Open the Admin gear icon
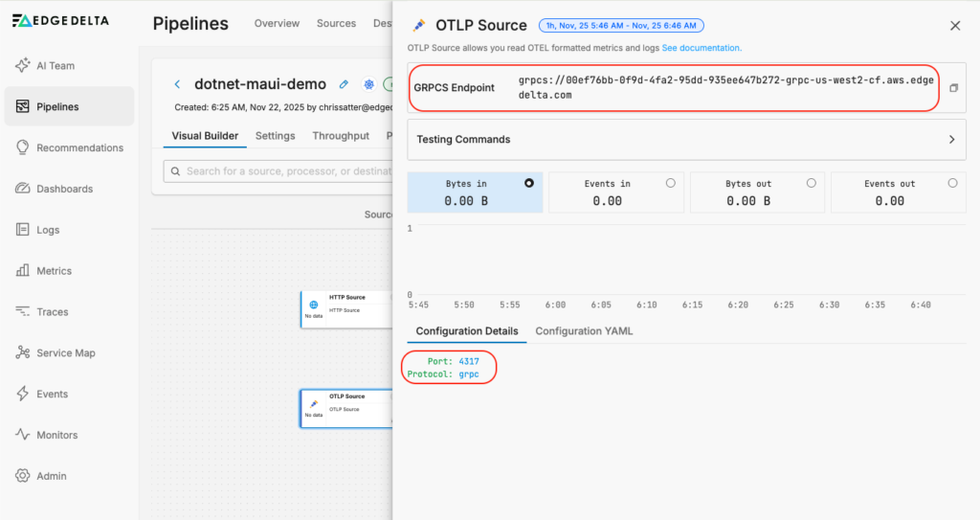980x520 pixels. point(23,476)
